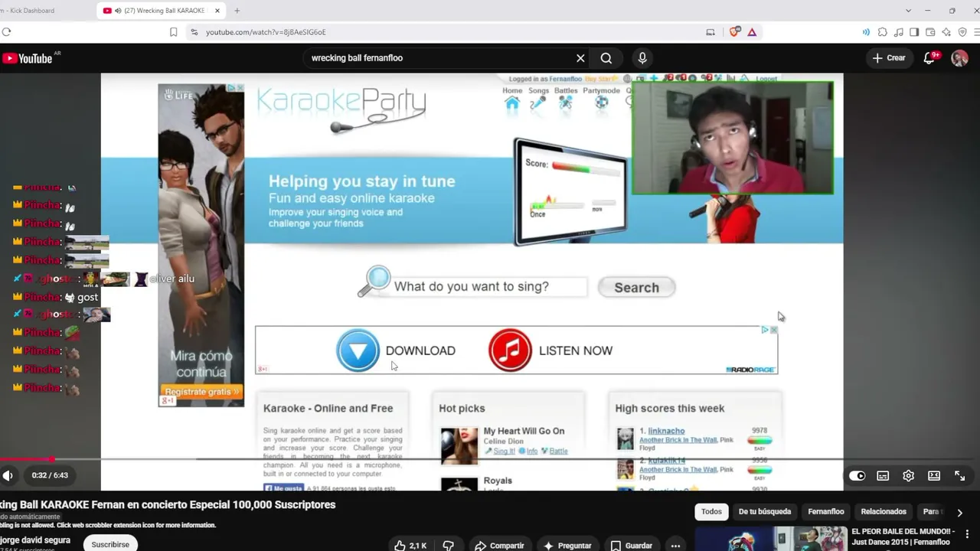The height and width of the screenshot is (551, 980).
Task: Open the jorge david segura channel
Action: pos(35,540)
